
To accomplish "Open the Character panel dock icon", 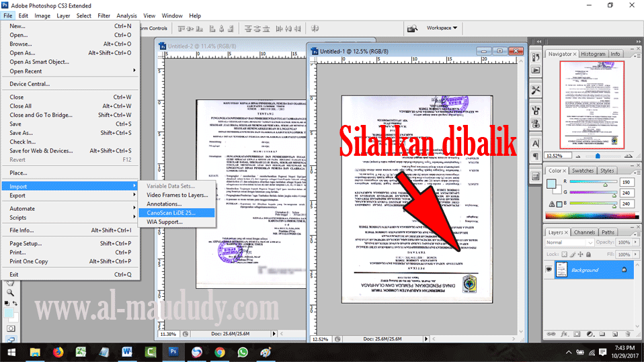I will pos(536,143).
